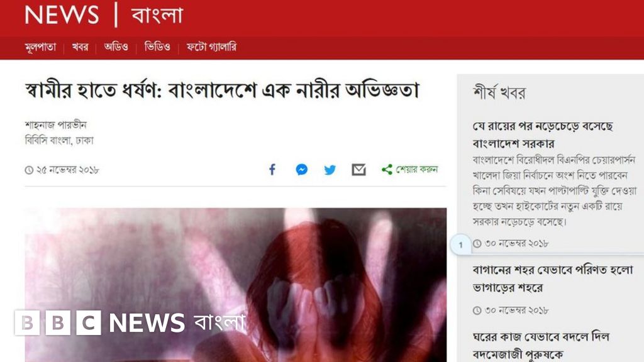
Task: Switch to the ভিডিও video section
Action: [x=157, y=47]
